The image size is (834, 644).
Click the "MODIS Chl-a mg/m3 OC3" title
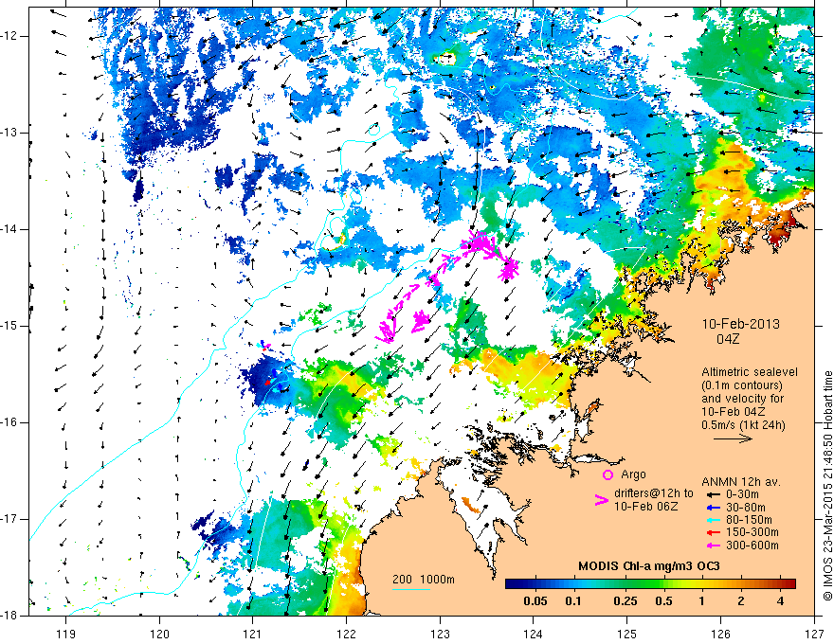coord(648,566)
